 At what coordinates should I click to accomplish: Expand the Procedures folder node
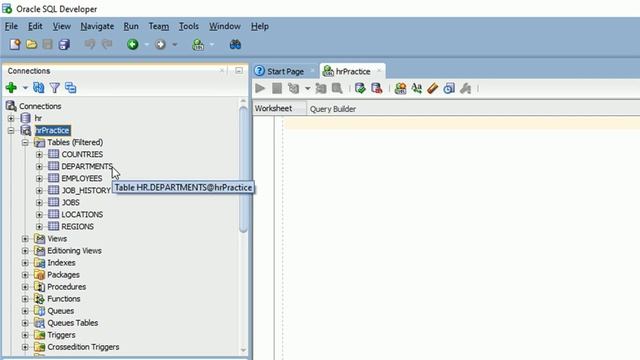click(25, 287)
